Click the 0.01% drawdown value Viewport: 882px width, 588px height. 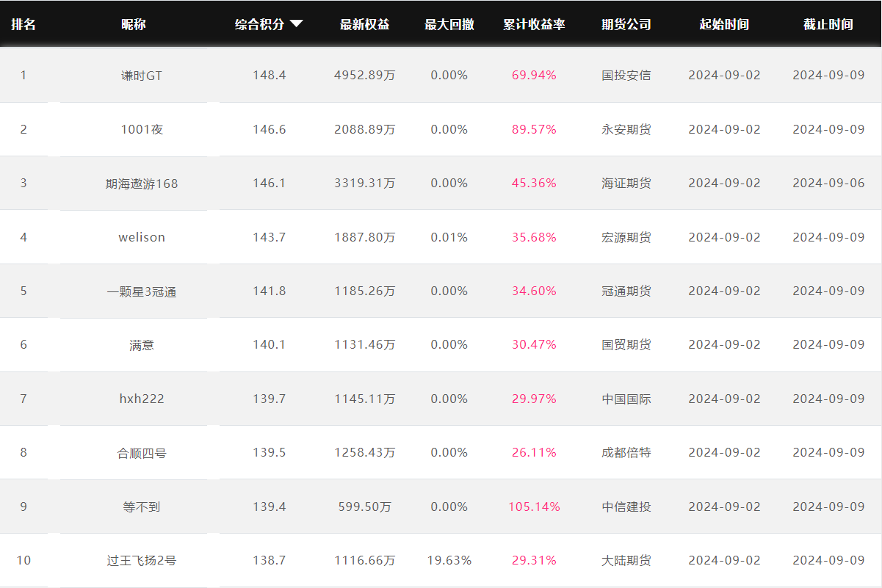click(x=449, y=237)
